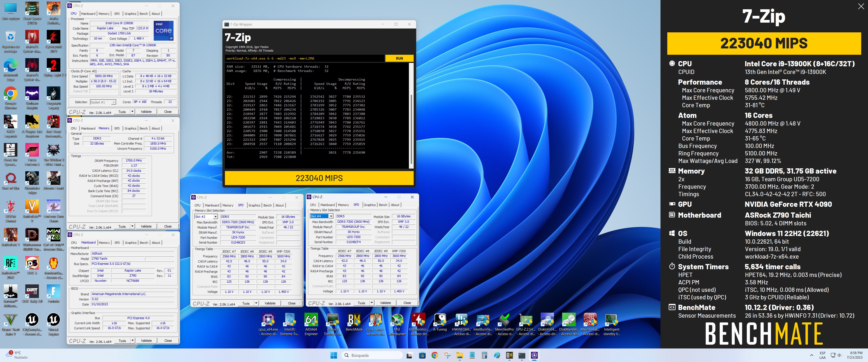Switch to Memory tab in Slot #4 CPU-Z window
The height and width of the screenshot is (362, 868).
pyautogui.click(x=343, y=205)
